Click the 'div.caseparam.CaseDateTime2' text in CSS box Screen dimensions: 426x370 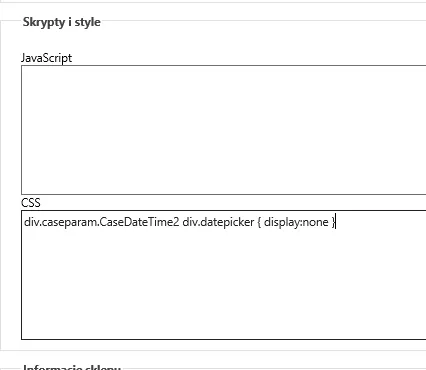click(102, 222)
